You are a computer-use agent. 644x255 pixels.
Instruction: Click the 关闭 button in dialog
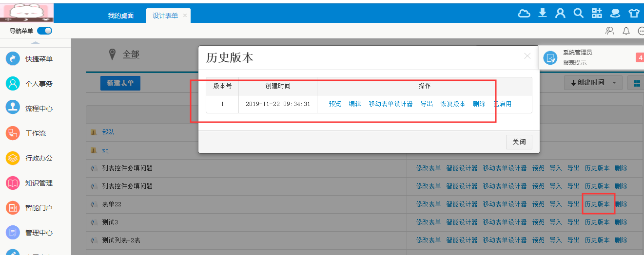point(519,142)
